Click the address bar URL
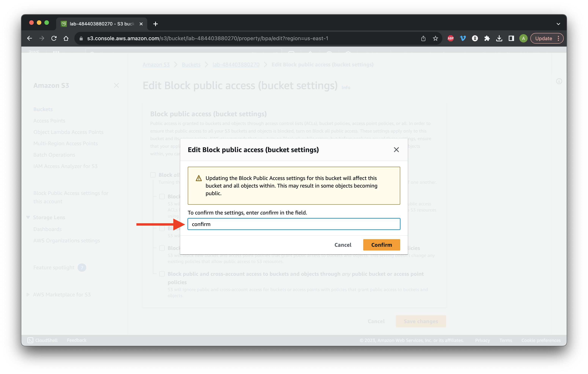Viewport: 588px width, 374px height. tap(208, 38)
